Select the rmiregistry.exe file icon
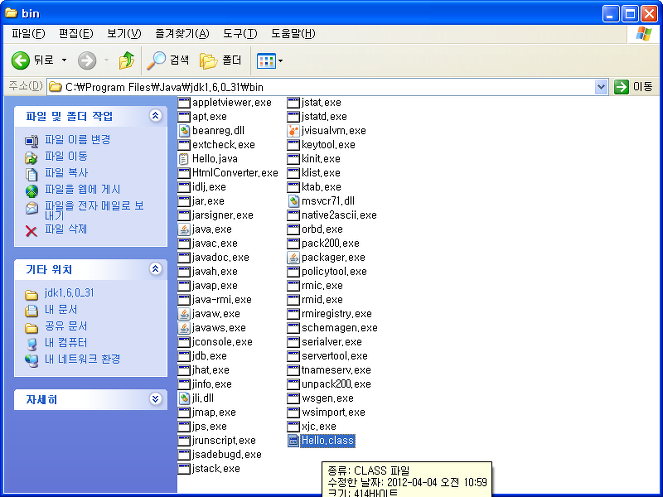This screenshot has height=497, width=663. (293, 314)
